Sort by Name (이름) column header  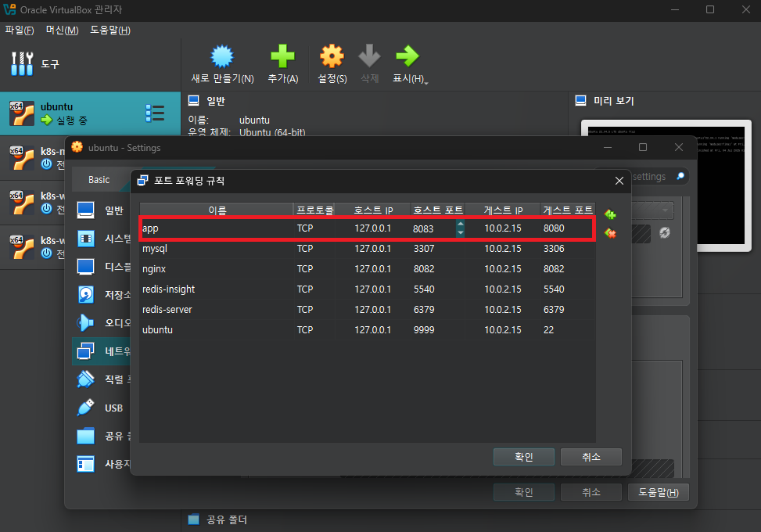click(217, 210)
